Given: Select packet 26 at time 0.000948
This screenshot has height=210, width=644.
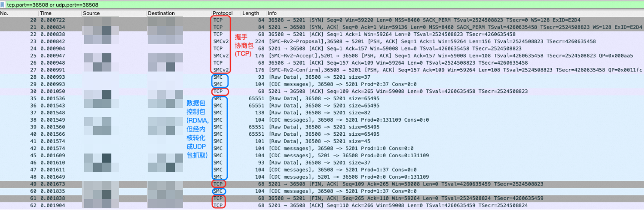Looking at the screenshot, I should click(x=322, y=62).
